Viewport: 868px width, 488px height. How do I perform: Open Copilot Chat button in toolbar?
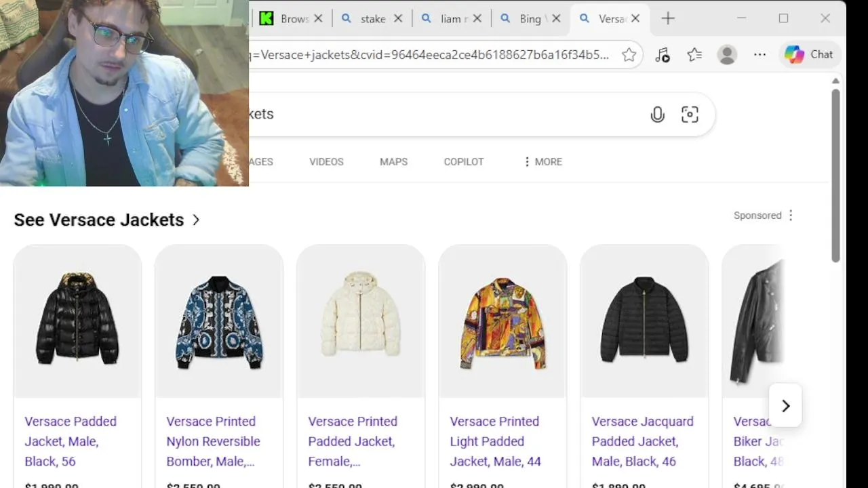coord(810,55)
